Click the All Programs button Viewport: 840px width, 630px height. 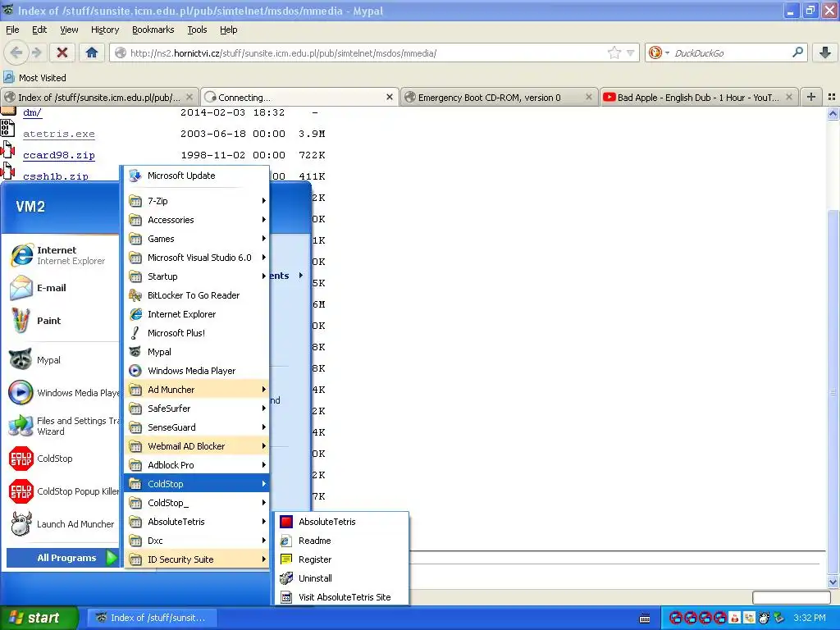click(62, 558)
